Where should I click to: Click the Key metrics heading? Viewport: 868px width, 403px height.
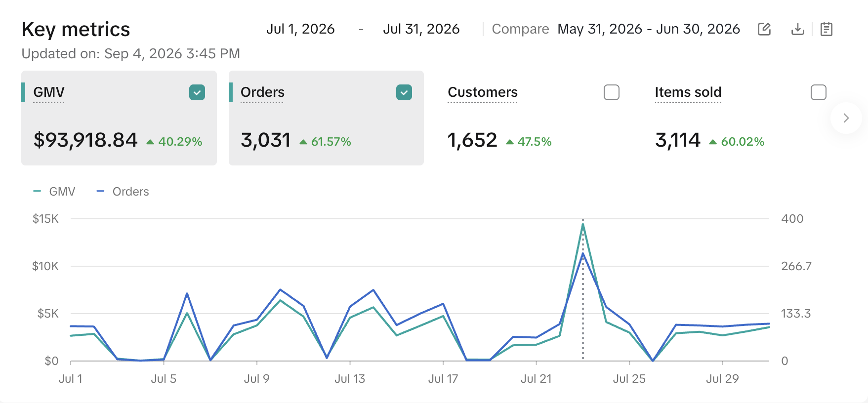(76, 30)
